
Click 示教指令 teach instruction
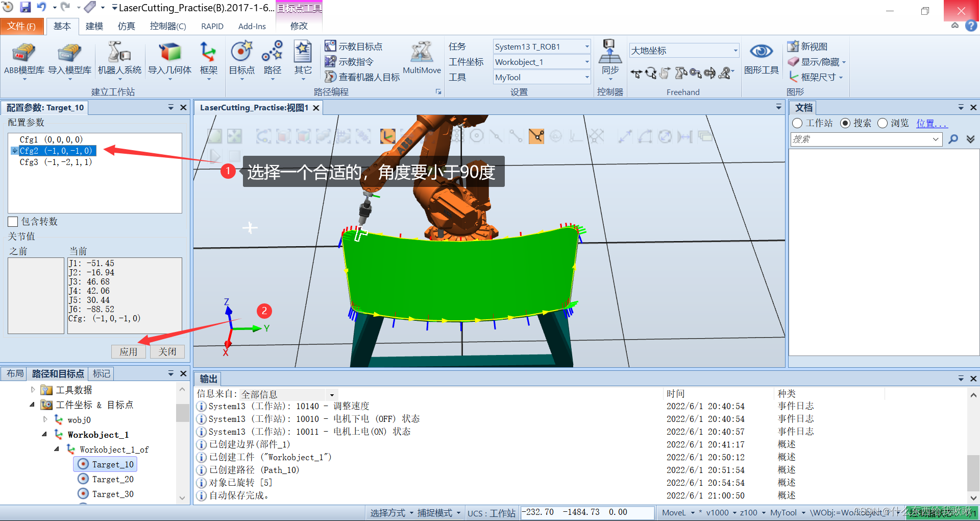tap(350, 62)
